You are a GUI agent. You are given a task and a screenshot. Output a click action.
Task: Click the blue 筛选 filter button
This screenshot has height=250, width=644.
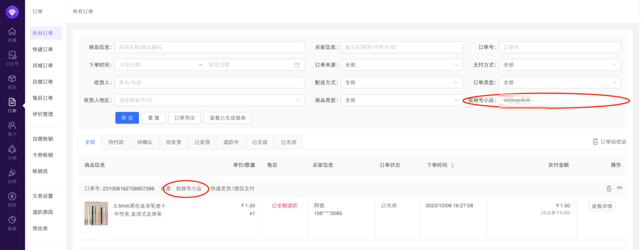127,118
